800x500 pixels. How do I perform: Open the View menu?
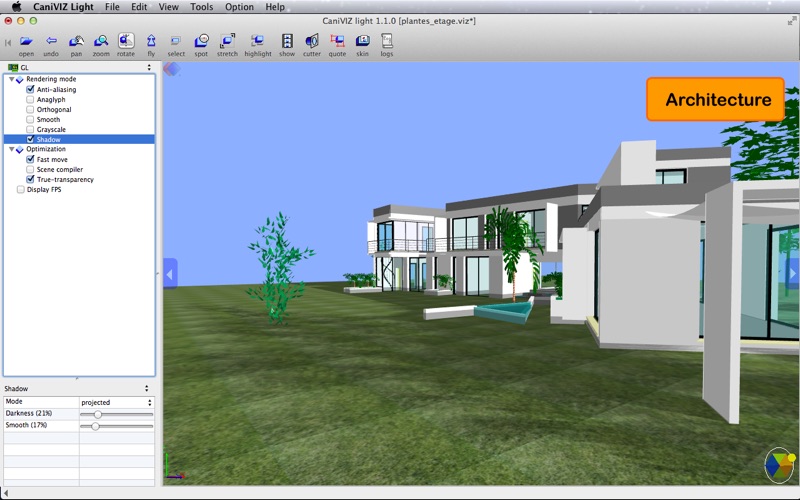click(x=168, y=7)
